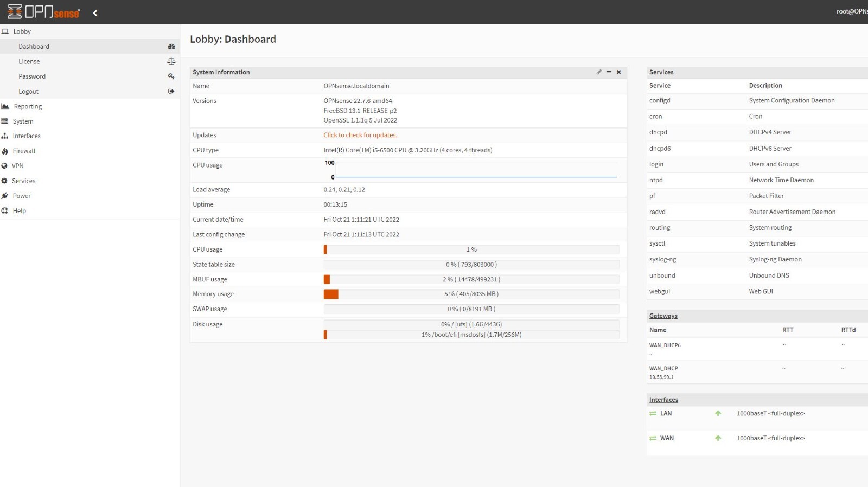Click the 'Packet Filter' description text
The image size is (868, 487).
point(766,196)
